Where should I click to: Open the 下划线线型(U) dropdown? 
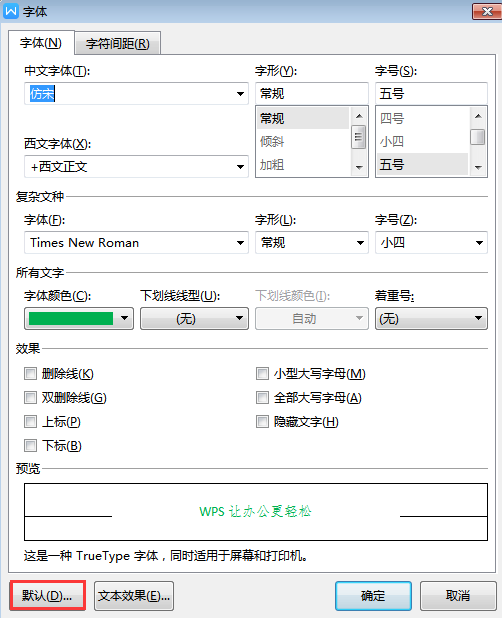point(194,318)
